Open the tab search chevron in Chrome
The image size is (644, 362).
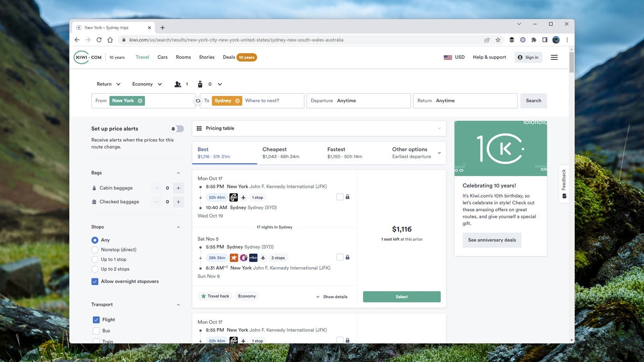[x=519, y=24]
